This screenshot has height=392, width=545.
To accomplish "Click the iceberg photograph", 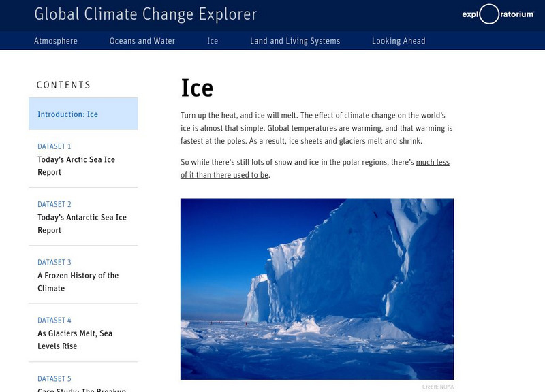I will 317,289.
